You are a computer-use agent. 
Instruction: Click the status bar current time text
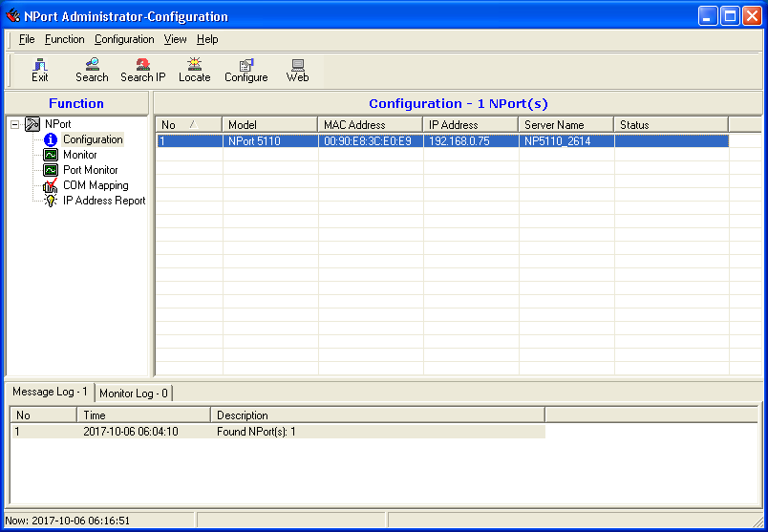pos(68,521)
